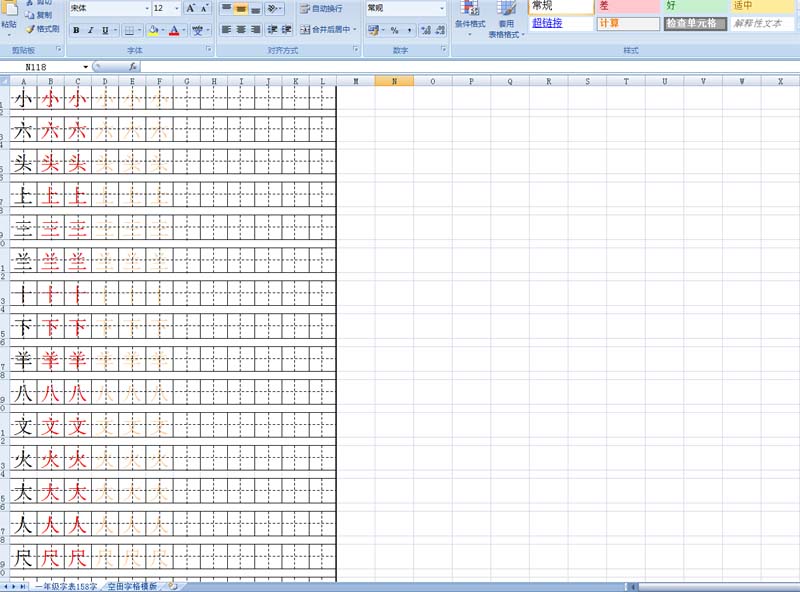Center-align text horizontally in the cell
The width and height of the screenshot is (800, 592).
tap(241, 30)
